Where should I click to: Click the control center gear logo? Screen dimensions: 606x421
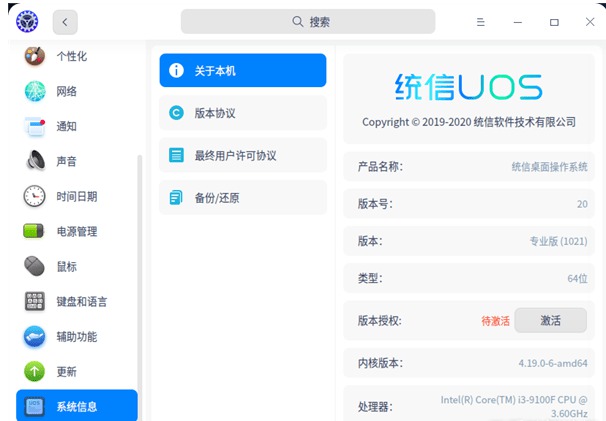pyautogui.click(x=27, y=21)
